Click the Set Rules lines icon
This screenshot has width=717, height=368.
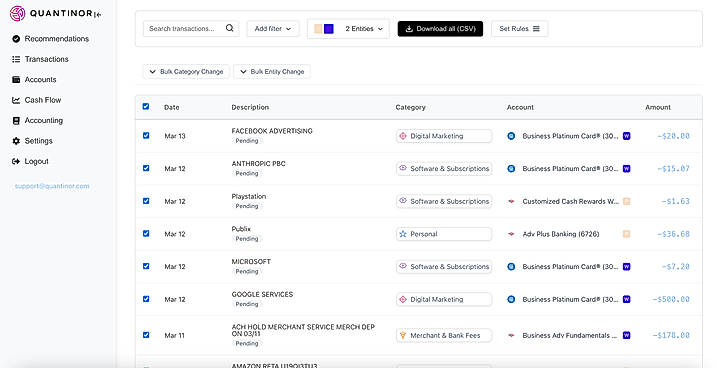pos(536,28)
